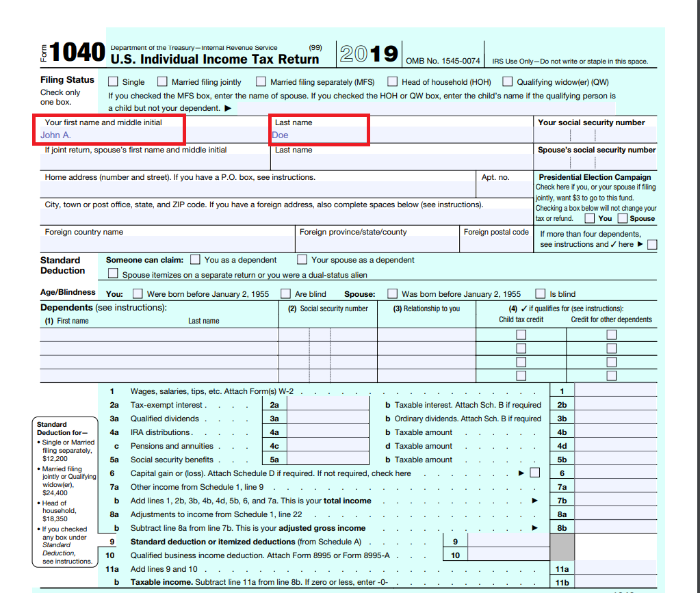Click line 11b Taxable income amount field

616,582
